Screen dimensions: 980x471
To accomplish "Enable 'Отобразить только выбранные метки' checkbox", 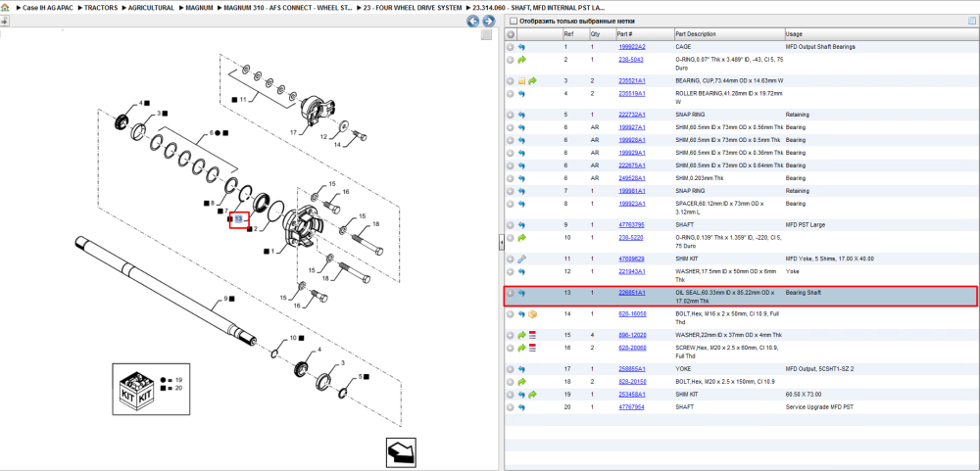I will coord(514,22).
